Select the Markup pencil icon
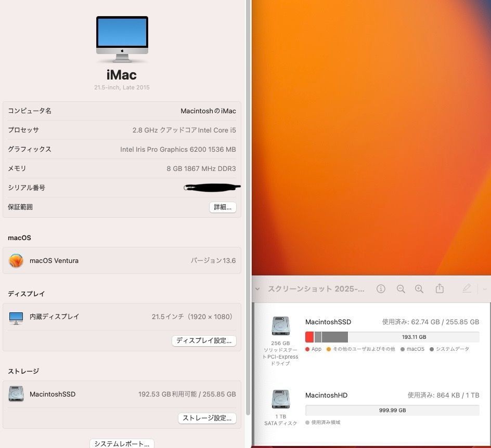 click(x=467, y=288)
